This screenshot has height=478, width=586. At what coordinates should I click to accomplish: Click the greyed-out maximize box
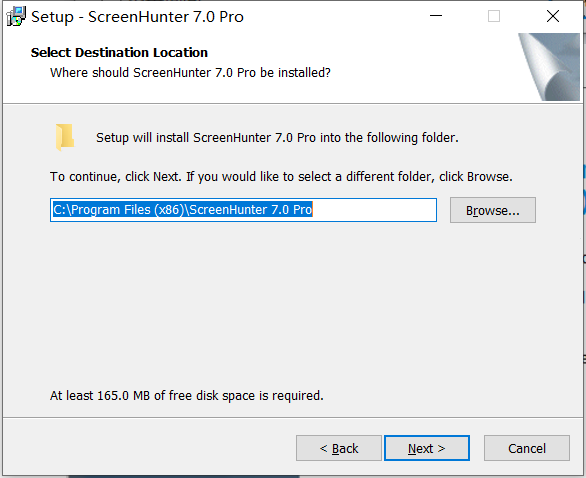tap(494, 16)
